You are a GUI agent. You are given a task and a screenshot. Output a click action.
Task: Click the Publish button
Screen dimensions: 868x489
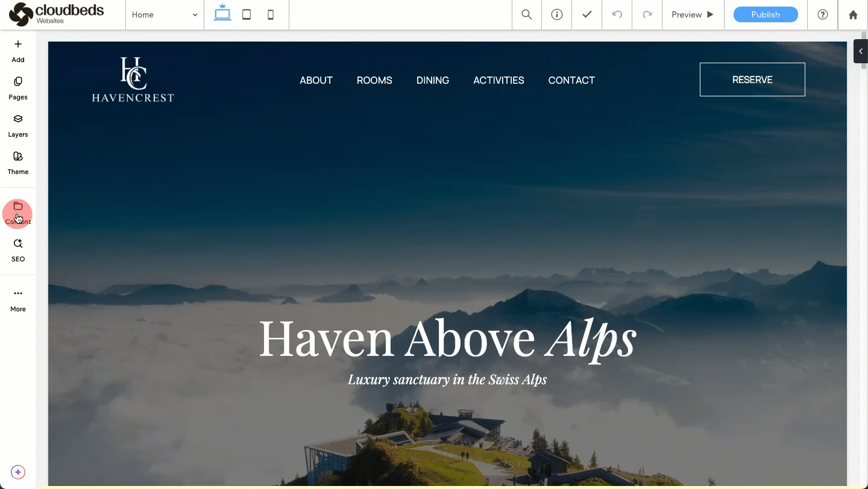click(766, 14)
